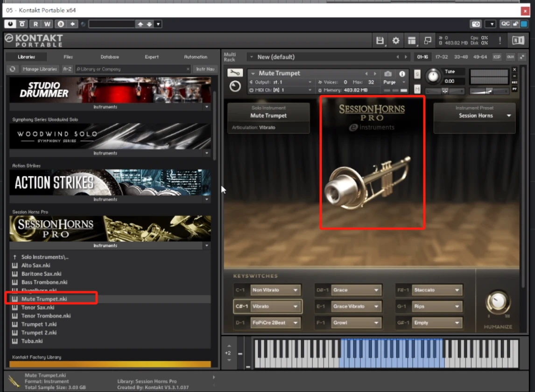Viewport: 535px width, 392px height.
Task: Switch to the Expert tab
Action: [x=152, y=57]
